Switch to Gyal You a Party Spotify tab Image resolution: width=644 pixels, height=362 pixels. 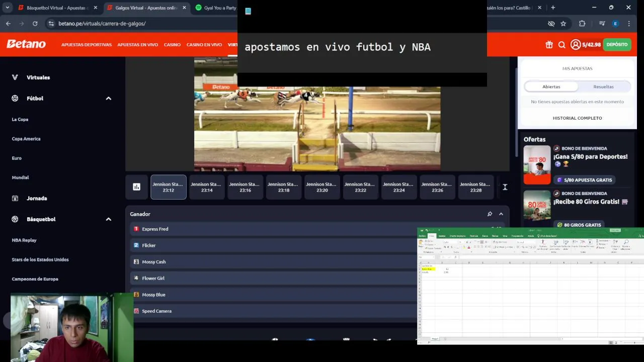215,8
